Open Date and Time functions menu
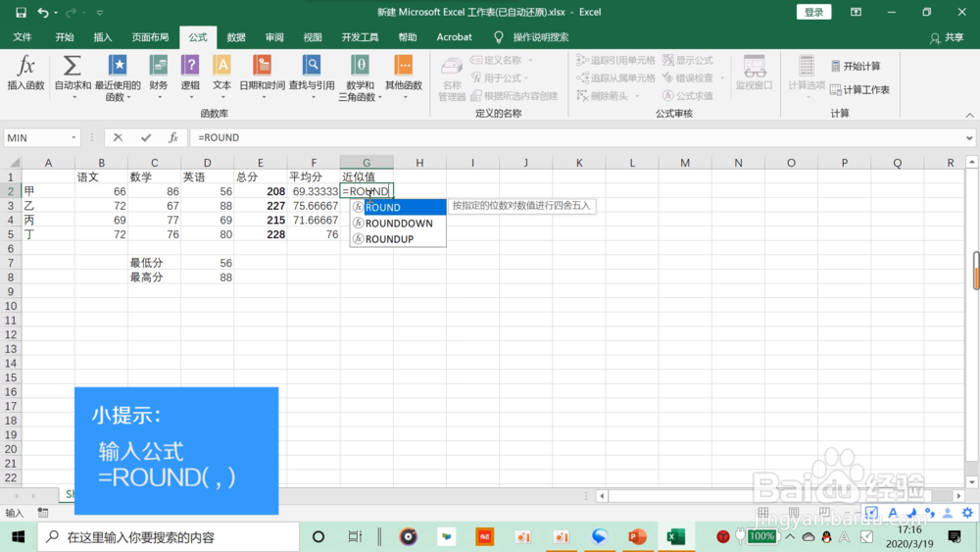 (262, 76)
